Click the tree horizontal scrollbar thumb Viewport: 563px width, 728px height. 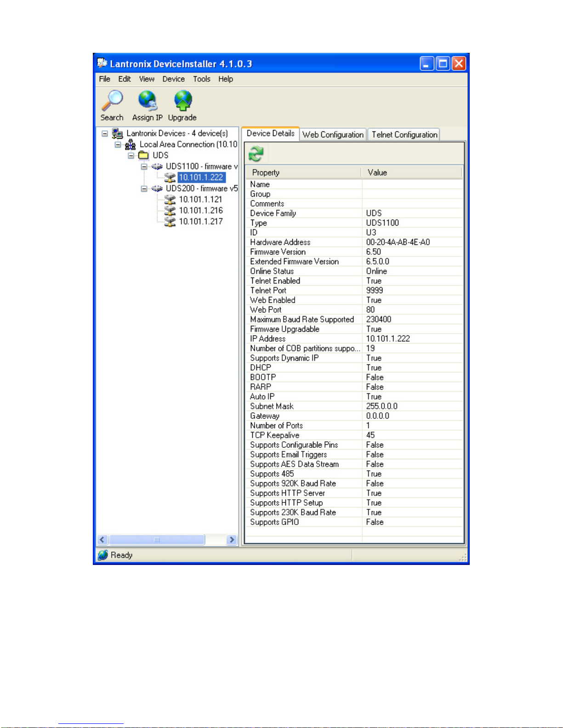coord(157,540)
